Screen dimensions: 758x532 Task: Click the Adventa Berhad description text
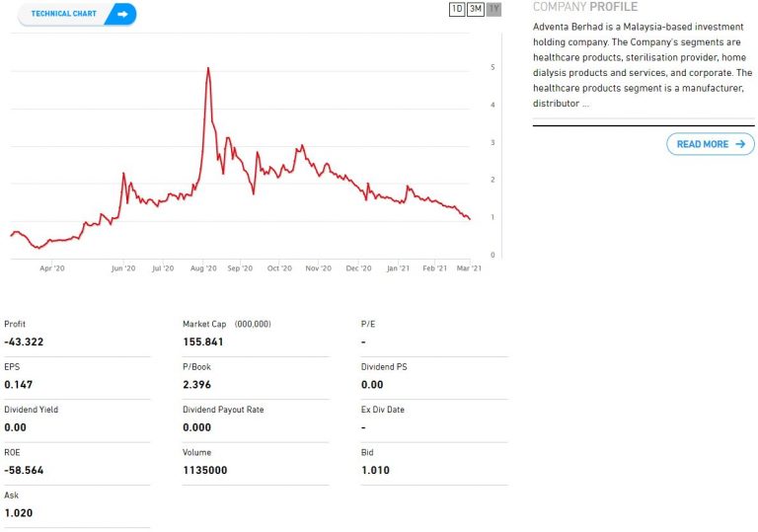pyautogui.click(x=642, y=65)
